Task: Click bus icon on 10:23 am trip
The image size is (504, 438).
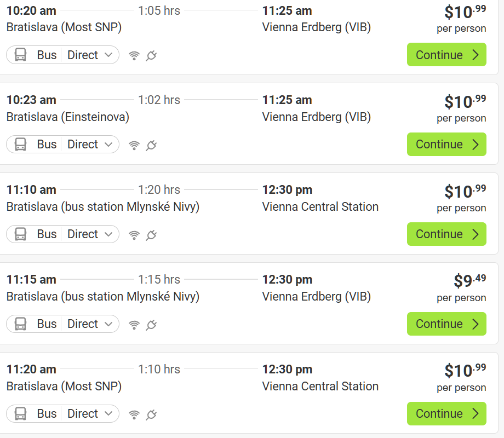Action: pyautogui.click(x=21, y=145)
